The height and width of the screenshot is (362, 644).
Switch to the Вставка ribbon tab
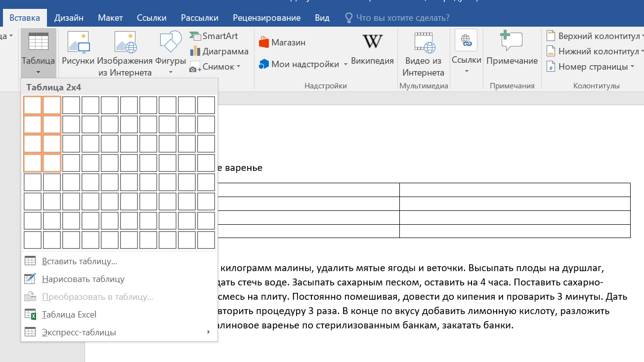pos(25,18)
